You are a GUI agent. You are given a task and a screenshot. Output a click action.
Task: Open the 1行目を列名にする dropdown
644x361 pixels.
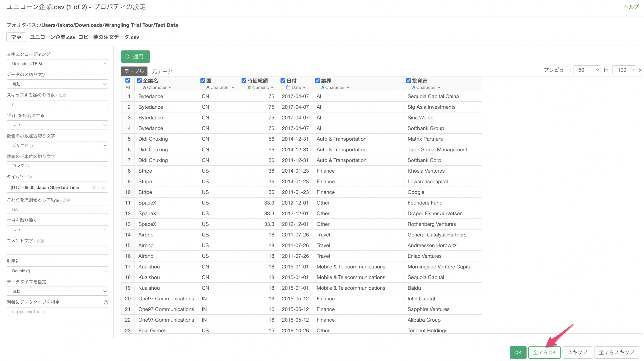click(x=57, y=125)
